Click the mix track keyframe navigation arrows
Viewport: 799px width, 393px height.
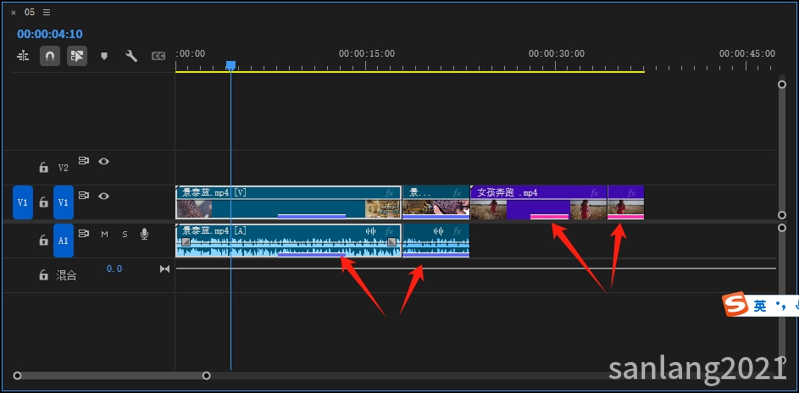[x=165, y=269]
